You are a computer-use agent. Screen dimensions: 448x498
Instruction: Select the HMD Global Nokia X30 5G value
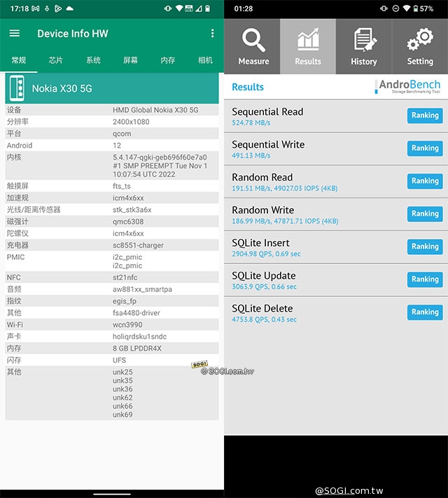click(x=155, y=110)
